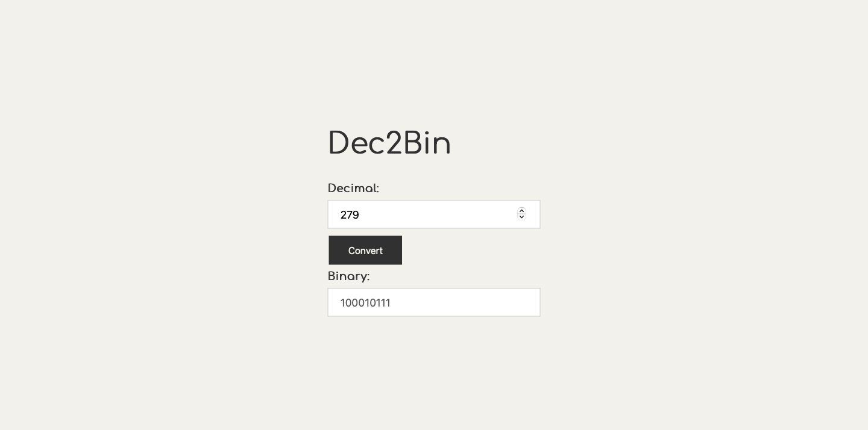The height and width of the screenshot is (430, 868).
Task: Click empty area inside the Decimal field
Action: pyautogui.click(x=440, y=214)
